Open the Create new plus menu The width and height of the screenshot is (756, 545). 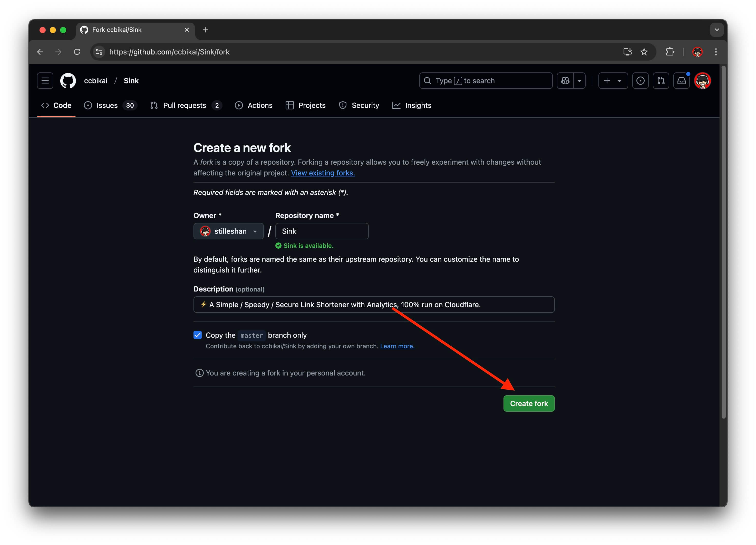[x=613, y=81]
